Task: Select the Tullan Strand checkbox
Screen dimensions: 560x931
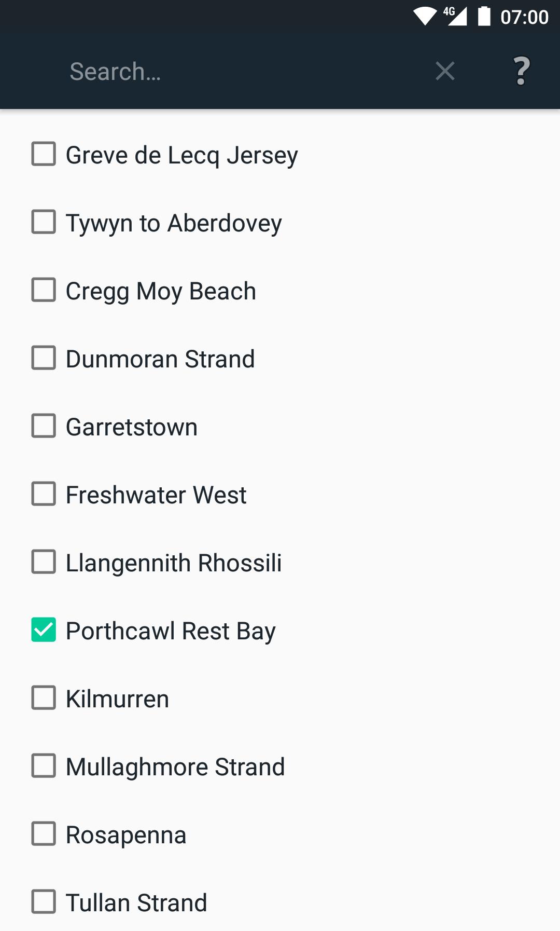Action: click(44, 902)
